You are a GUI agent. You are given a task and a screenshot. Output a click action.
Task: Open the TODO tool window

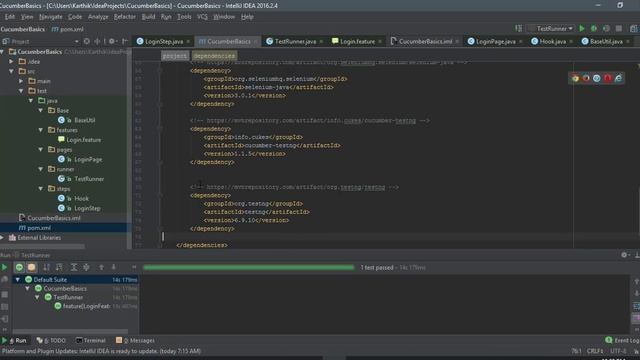pos(51,340)
